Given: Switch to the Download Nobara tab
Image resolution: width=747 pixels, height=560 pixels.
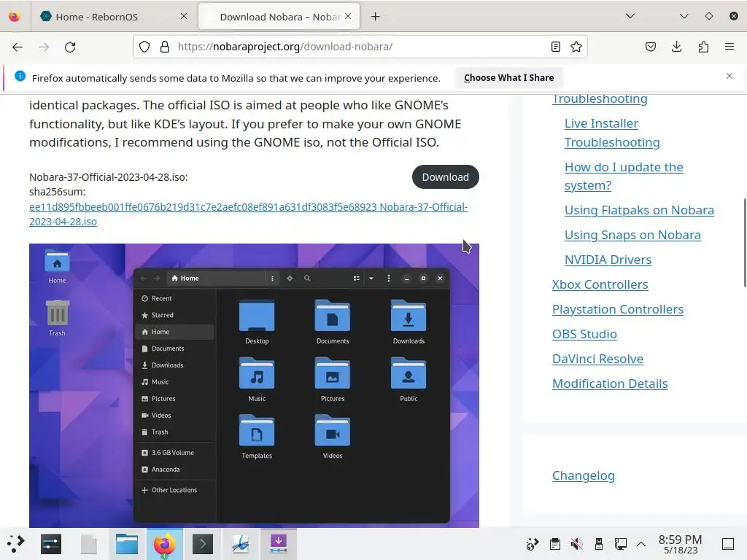Looking at the screenshot, I should pos(279,17).
